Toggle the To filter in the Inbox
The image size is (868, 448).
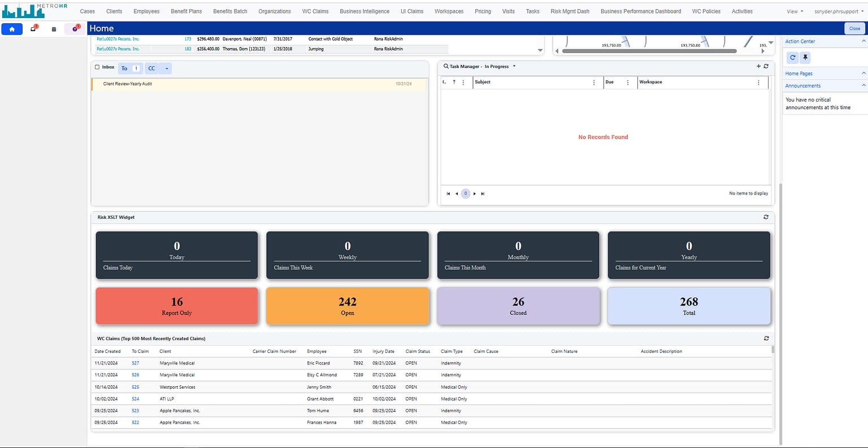tap(125, 67)
